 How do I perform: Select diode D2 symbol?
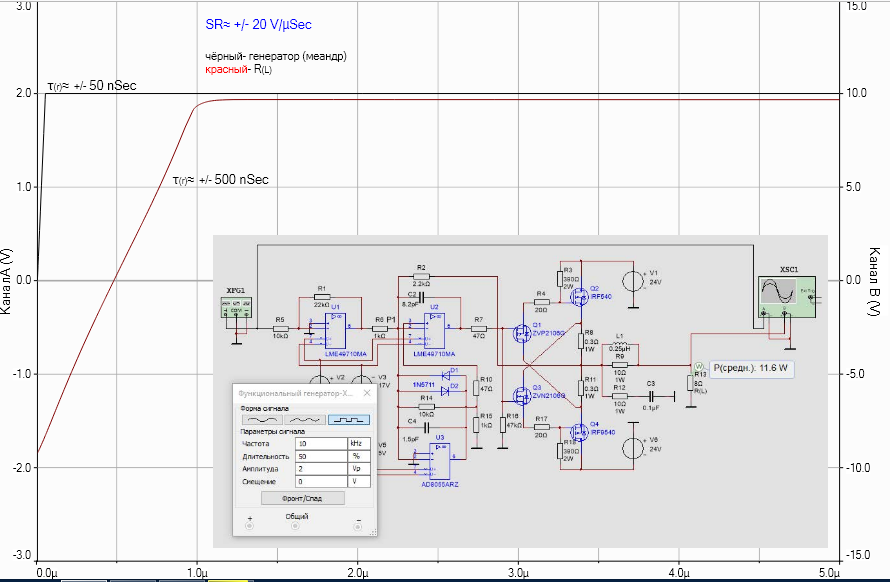coord(445,391)
